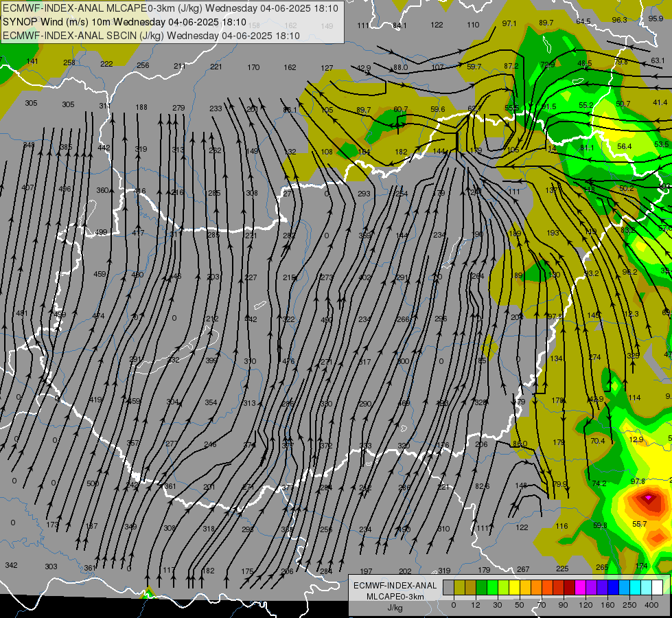Click the map value 70.4
672x618 pixels.
(597, 441)
